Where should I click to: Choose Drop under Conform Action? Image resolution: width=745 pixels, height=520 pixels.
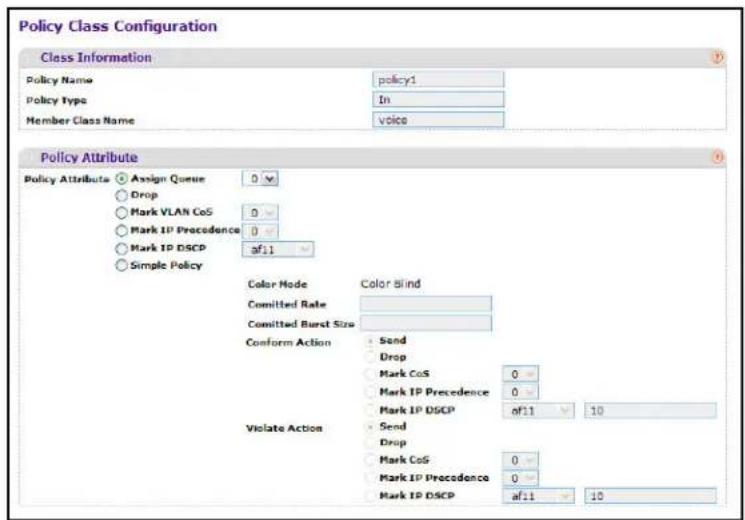(370, 357)
